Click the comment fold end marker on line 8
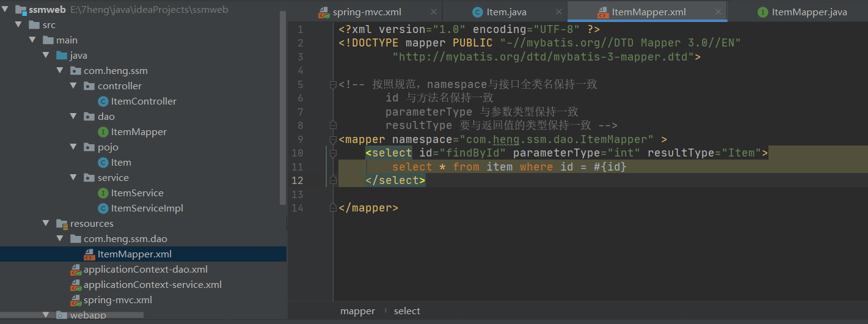Image resolution: width=868 pixels, height=324 pixels. click(333, 125)
